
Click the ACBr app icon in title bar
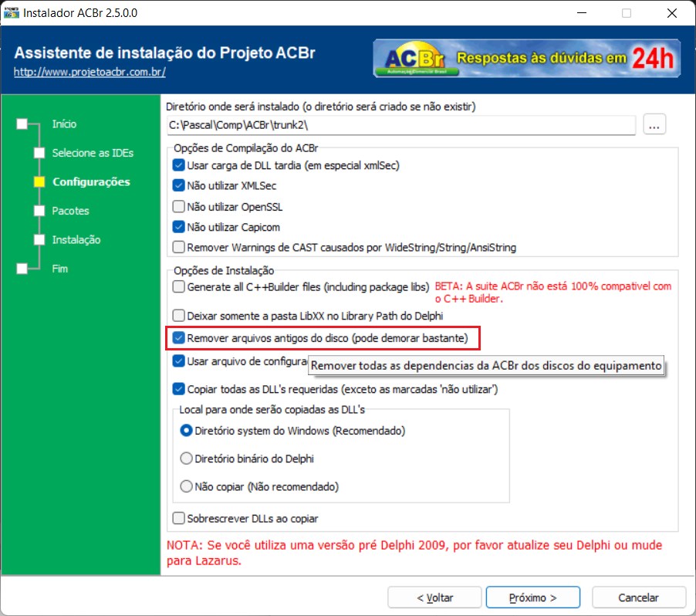pos(11,12)
